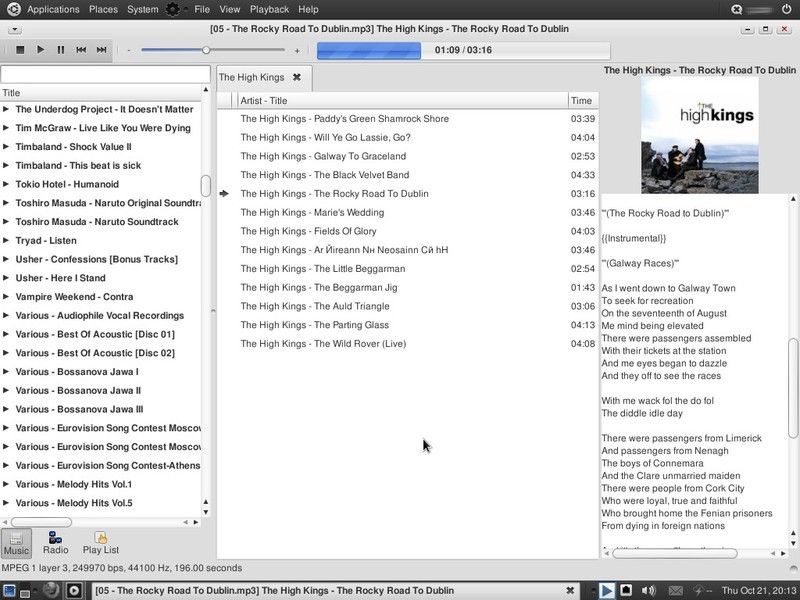Select track The Wild Rover (Live)
Screen dimensions: 800x600
(x=407, y=343)
